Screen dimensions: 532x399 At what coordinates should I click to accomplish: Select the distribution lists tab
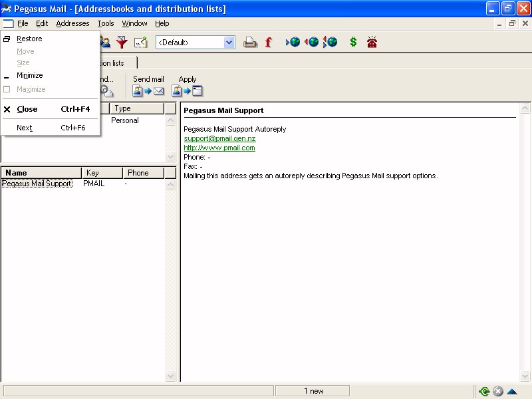click(x=118, y=63)
